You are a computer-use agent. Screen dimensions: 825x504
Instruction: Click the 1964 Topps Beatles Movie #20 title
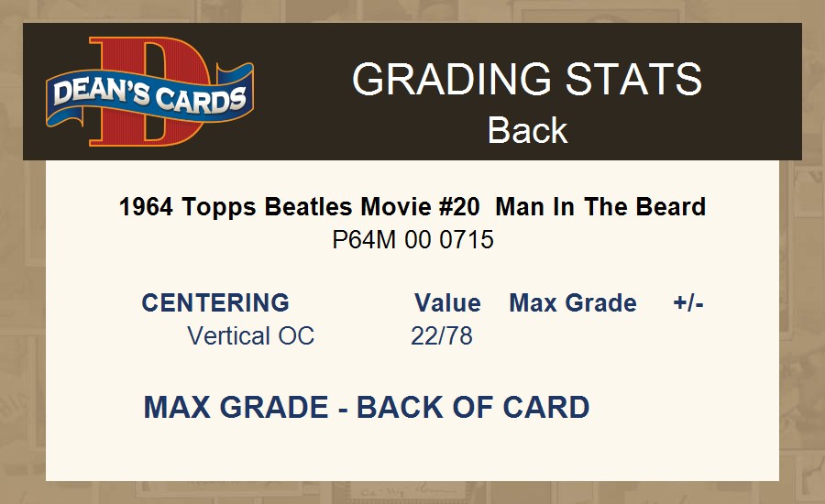point(299,207)
